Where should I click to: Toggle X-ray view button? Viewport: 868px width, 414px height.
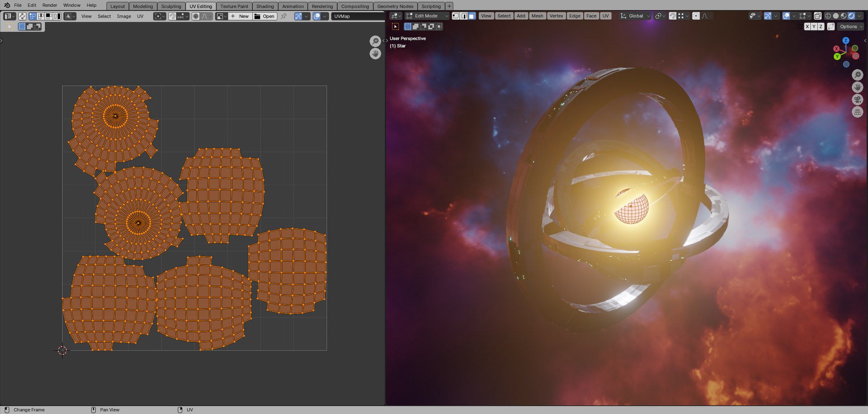coord(817,16)
